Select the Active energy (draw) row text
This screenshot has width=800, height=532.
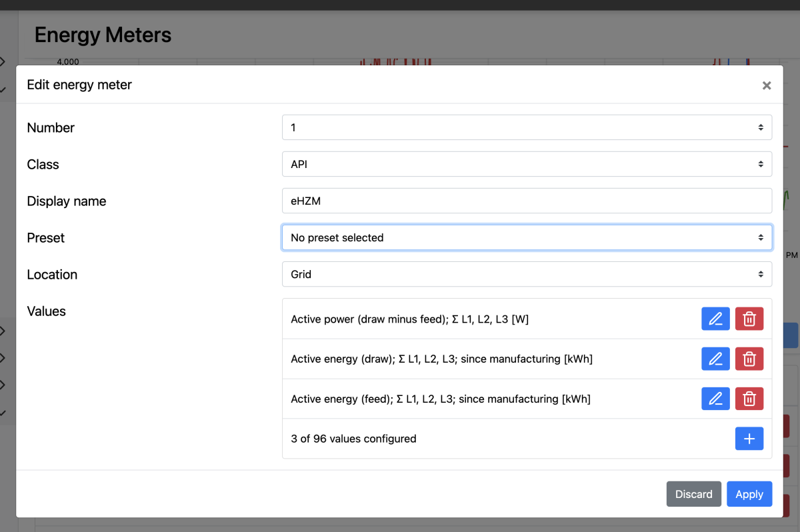[441, 359]
